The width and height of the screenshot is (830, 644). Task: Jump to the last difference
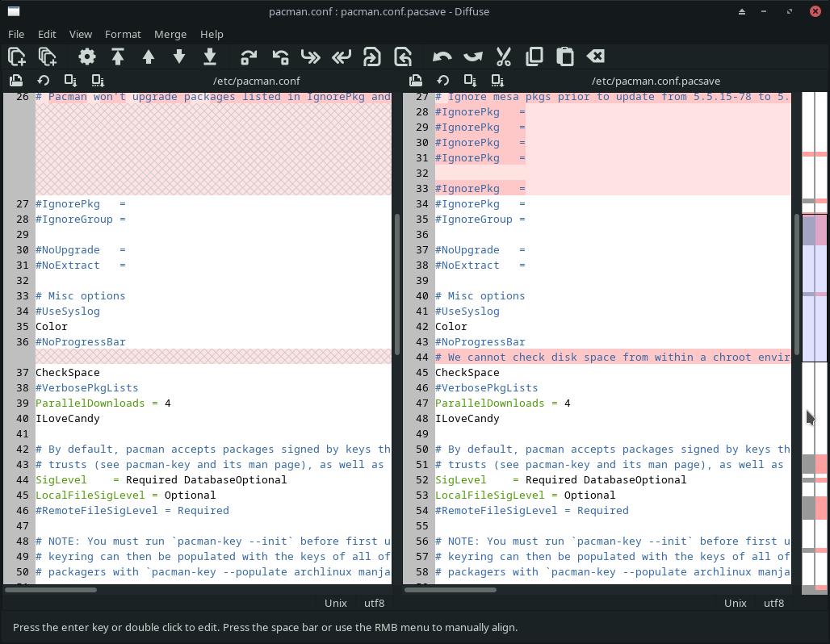[210, 56]
